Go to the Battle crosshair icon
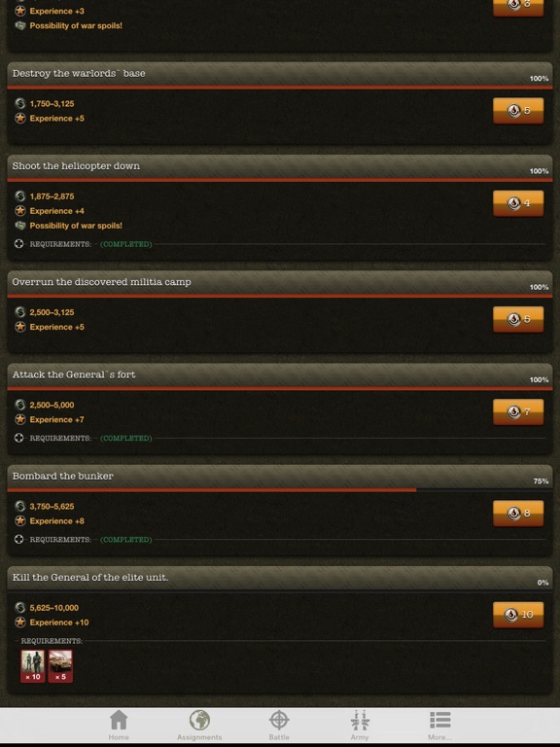 click(279, 720)
